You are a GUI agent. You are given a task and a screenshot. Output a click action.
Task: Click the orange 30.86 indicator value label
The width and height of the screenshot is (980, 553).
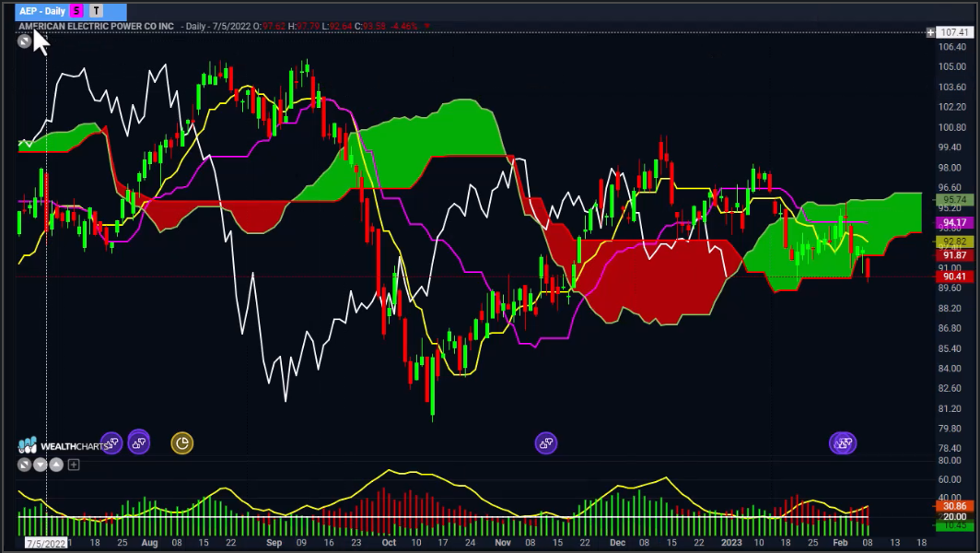tap(954, 506)
